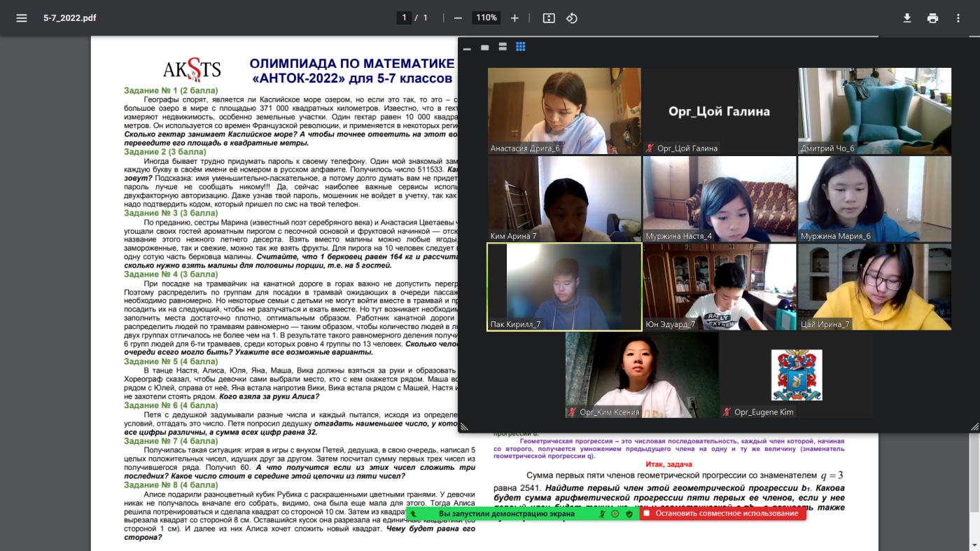Switch Zoom panel to gallery grid view
This screenshot has width=980, height=551.
tap(520, 47)
